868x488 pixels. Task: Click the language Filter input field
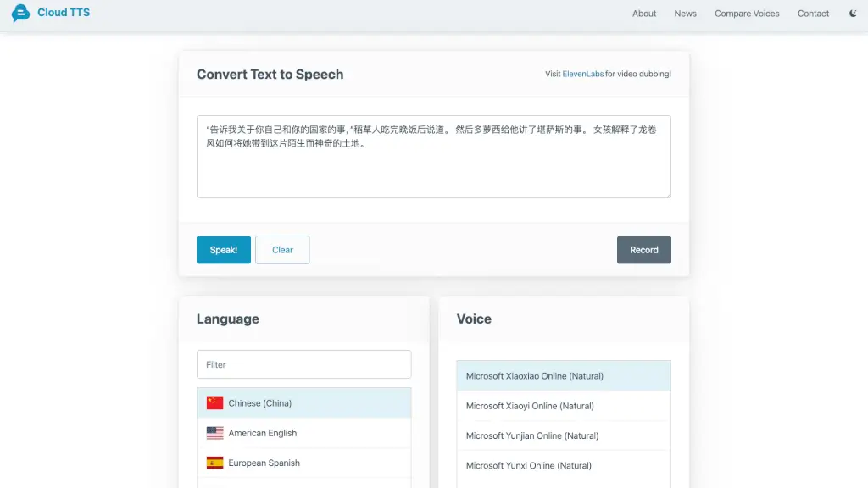point(303,364)
